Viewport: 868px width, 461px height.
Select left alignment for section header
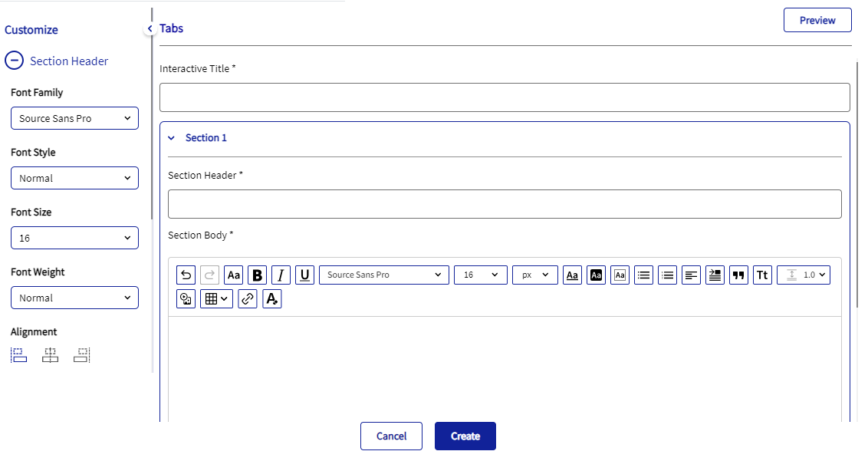[19, 355]
